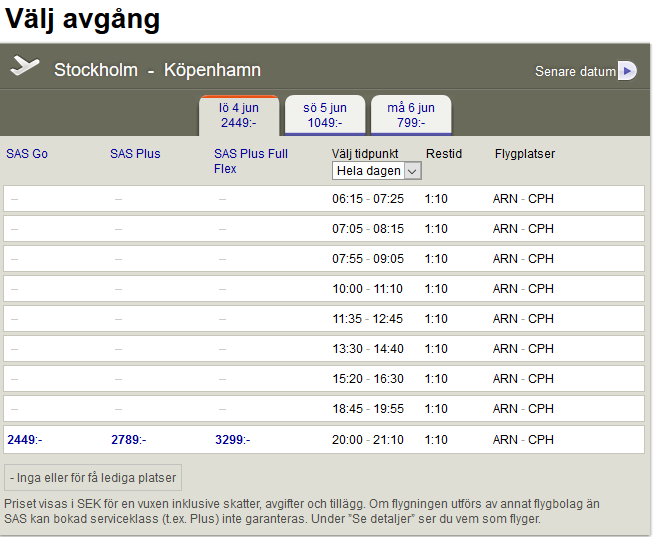The width and height of the screenshot is (655, 537).
Task: Select the lö 4 jun date tab
Action: coord(239,115)
